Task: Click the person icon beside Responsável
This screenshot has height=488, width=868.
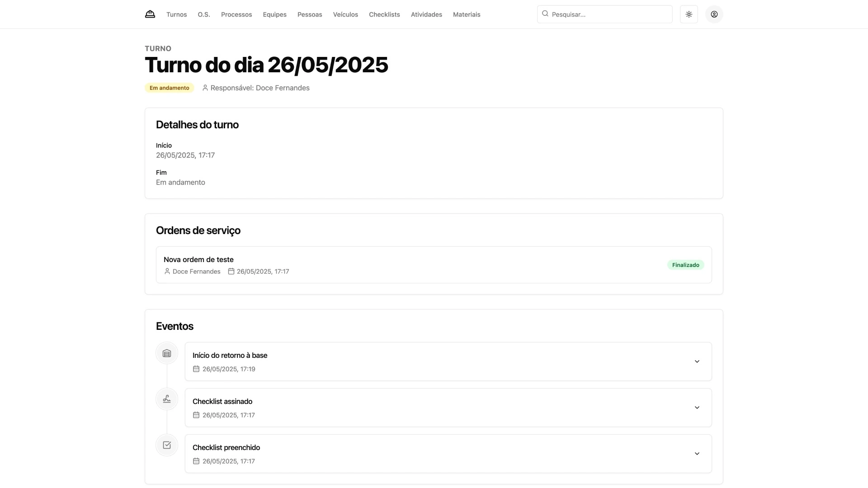Action: point(205,88)
